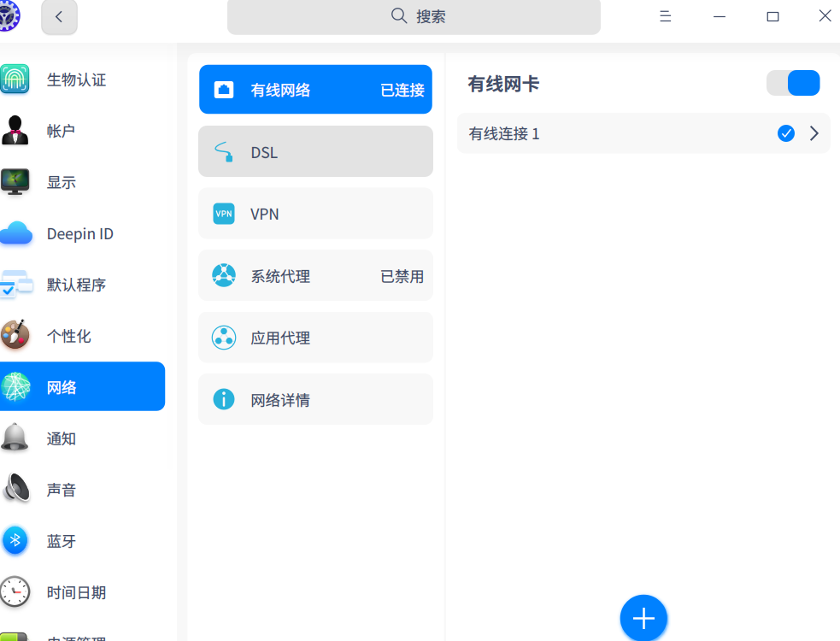Add a new wired connection
Viewport: 840px width, 641px height.
[643, 618]
